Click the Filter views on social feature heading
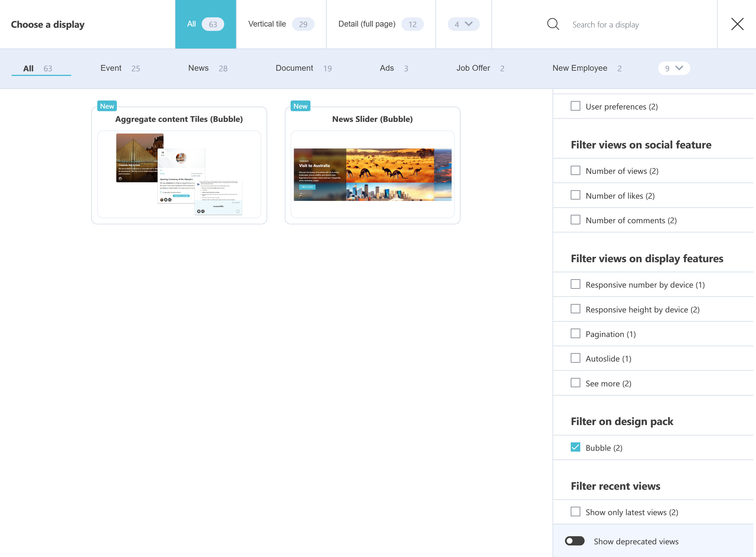The height and width of the screenshot is (557, 756). point(641,145)
